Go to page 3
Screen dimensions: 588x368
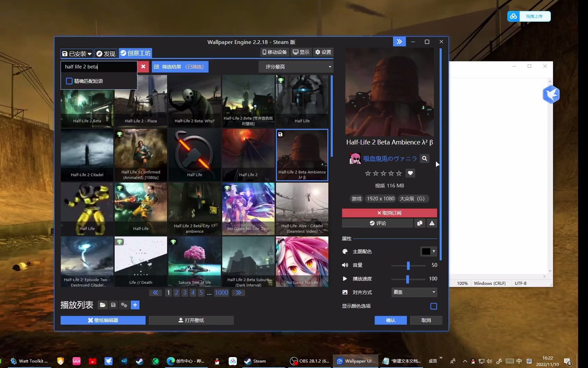click(x=185, y=293)
